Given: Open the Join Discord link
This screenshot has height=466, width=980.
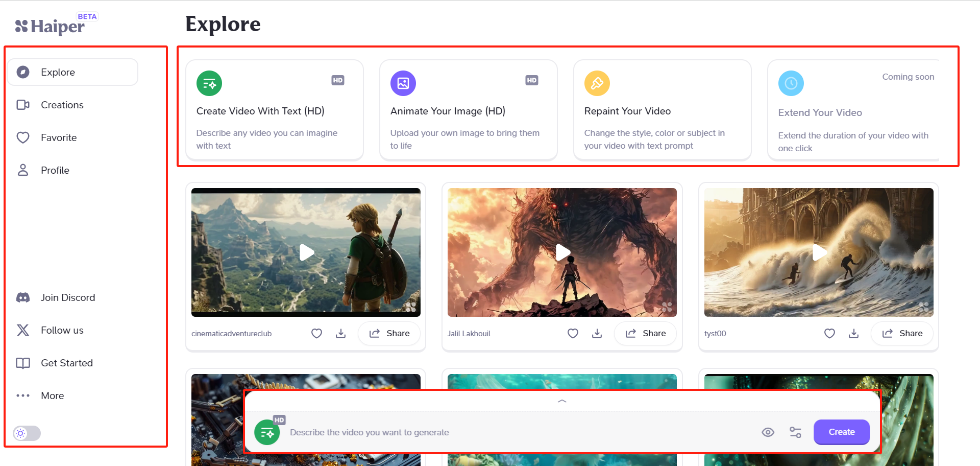Looking at the screenshot, I should pyautogui.click(x=67, y=297).
